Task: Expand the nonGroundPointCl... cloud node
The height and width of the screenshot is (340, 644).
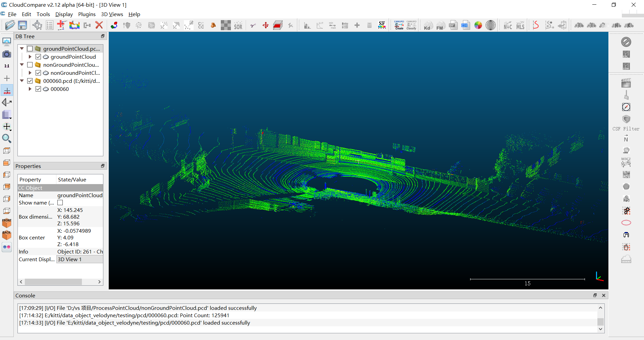Action: point(30,73)
